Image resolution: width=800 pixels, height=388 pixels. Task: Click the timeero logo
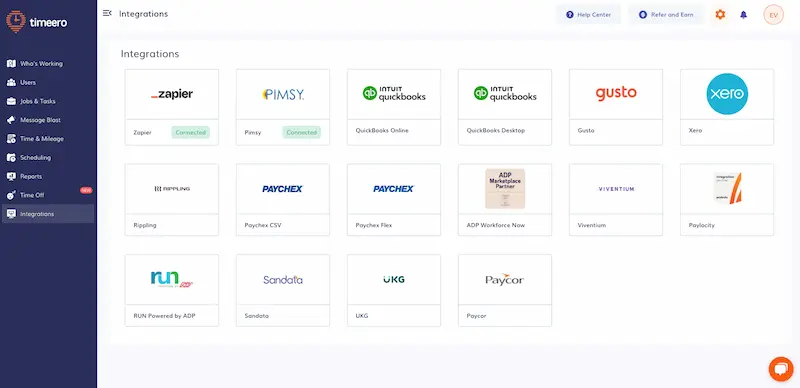click(36, 22)
